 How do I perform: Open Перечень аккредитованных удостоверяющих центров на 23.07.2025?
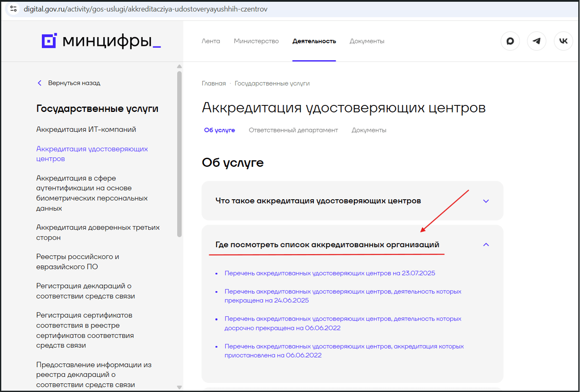[329, 273]
